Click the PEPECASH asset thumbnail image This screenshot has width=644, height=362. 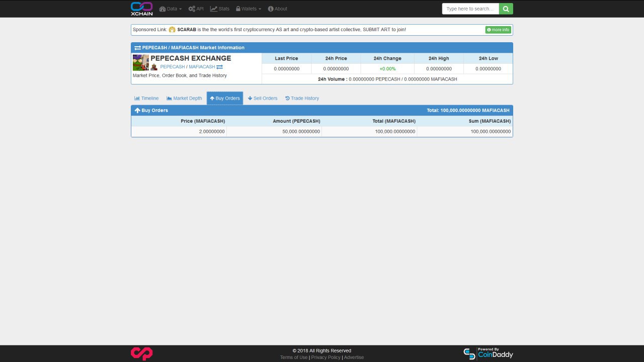[141, 62]
